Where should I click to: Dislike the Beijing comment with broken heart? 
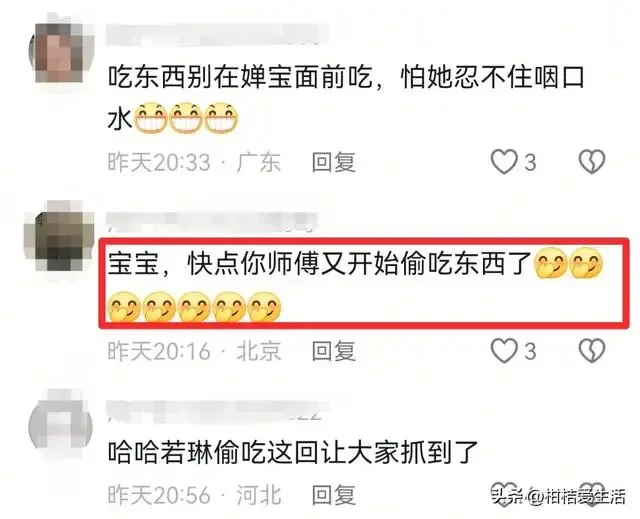click(592, 351)
